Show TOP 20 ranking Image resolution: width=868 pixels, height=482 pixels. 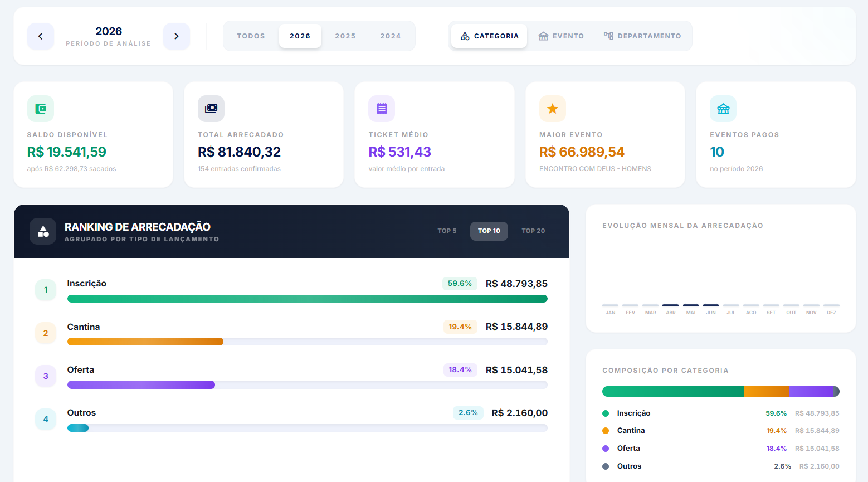point(533,231)
